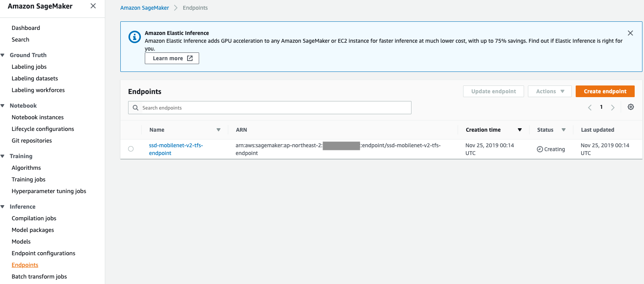Click the Learn more button
644x284 pixels.
[172, 58]
